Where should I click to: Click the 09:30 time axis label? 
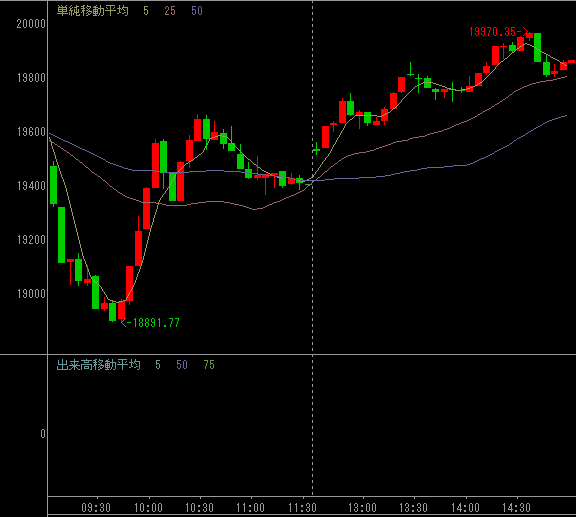click(x=96, y=508)
